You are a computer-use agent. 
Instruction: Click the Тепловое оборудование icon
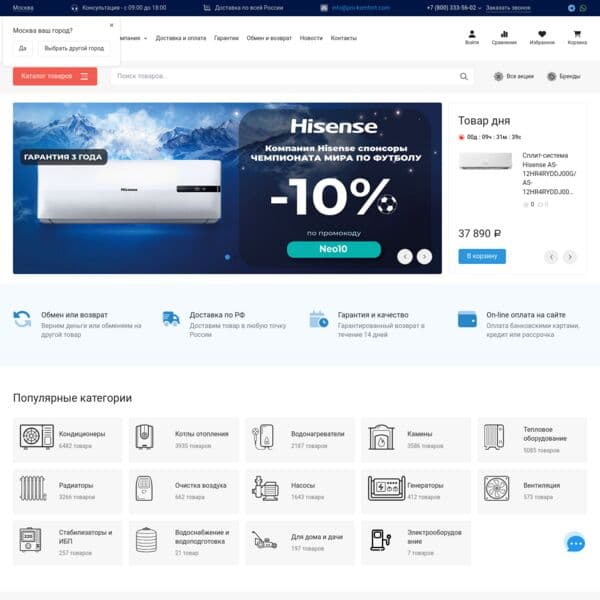(494, 437)
